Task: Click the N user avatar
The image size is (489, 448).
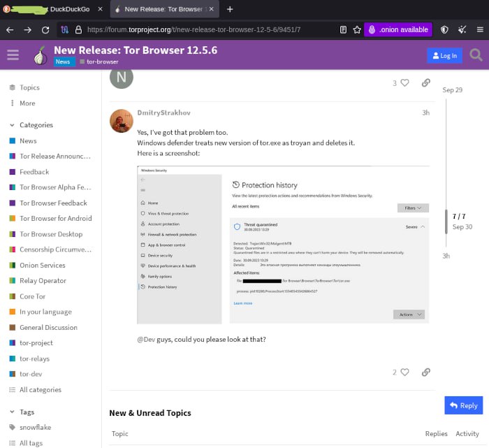Action: (122, 77)
